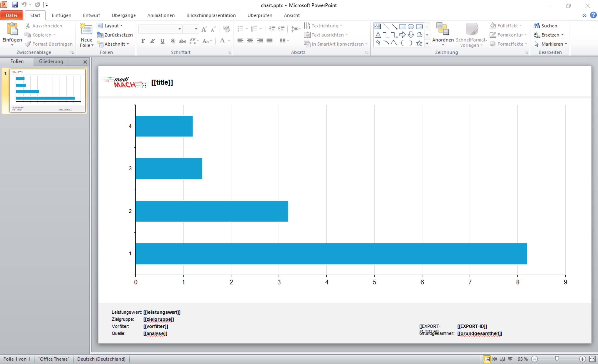598x364 pixels.
Task: Open the Übergänge ribbon tab
Action: coord(124,15)
